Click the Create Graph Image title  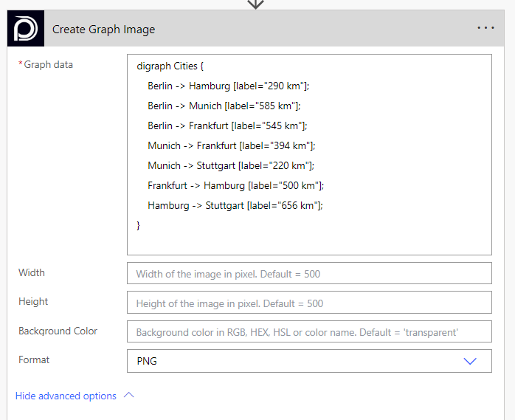[x=103, y=30]
